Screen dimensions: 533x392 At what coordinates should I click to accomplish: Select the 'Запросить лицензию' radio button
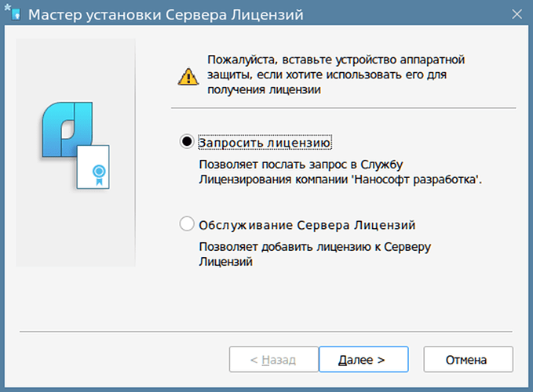(187, 142)
